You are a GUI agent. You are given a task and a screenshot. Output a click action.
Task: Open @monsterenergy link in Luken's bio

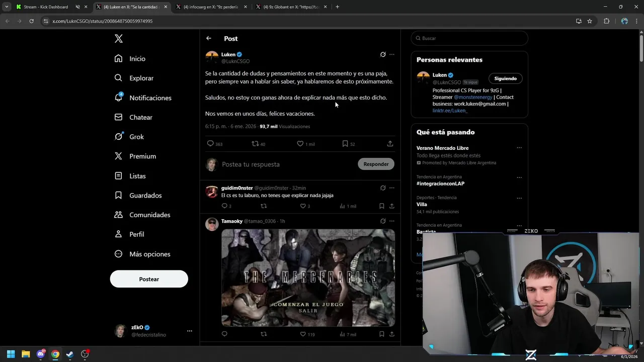(x=473, y=97)
